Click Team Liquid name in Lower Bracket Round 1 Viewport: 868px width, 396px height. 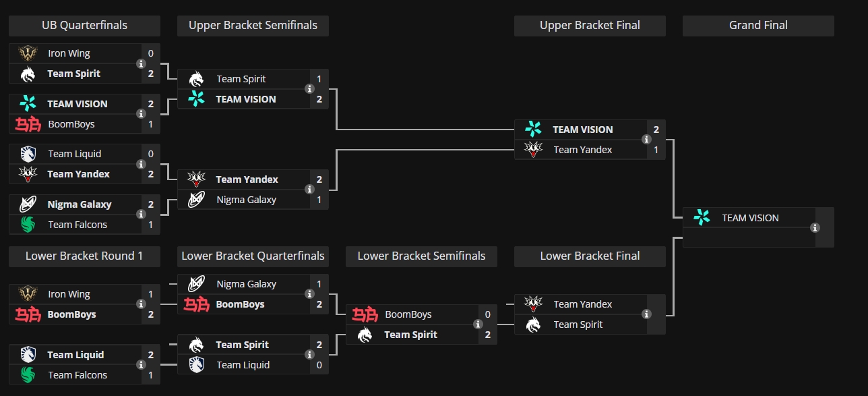pos(75,355)
